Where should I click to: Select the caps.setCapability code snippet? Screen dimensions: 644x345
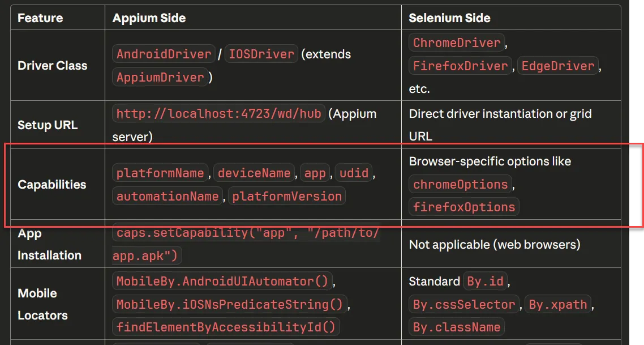pyautogui.click(x=246, y=233)
